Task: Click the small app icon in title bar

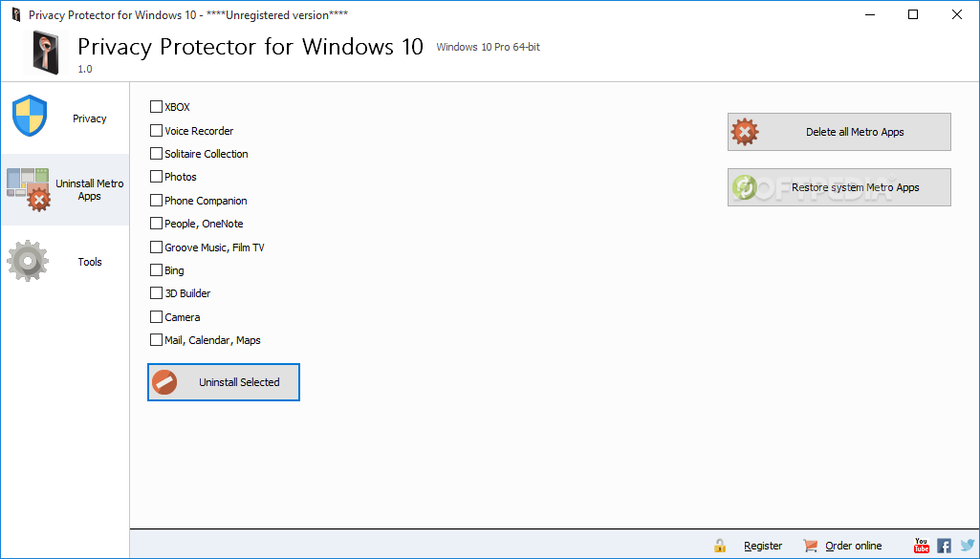Action: click(x=16, y=14)
